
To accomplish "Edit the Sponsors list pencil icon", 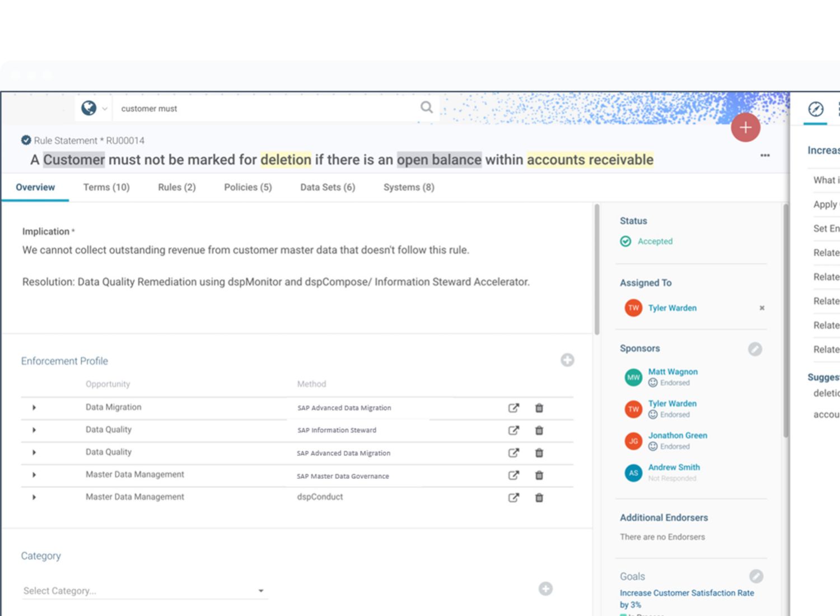I will click(x=755, y=349).
